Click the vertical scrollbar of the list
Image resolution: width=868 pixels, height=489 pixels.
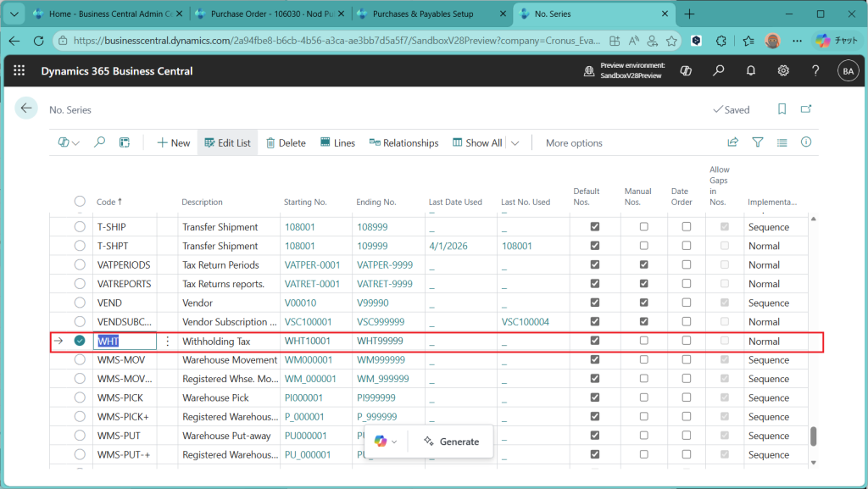click(x=814, y=436)
